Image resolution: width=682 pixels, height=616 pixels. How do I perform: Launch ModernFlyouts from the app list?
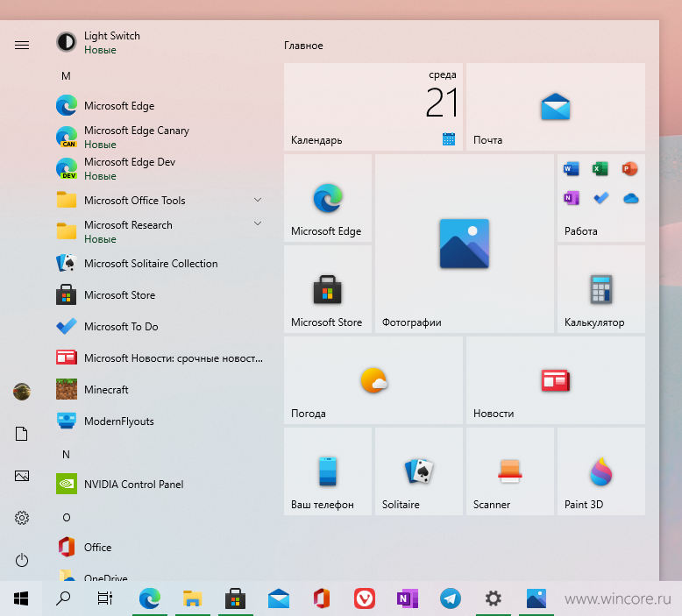click(160, 421)
